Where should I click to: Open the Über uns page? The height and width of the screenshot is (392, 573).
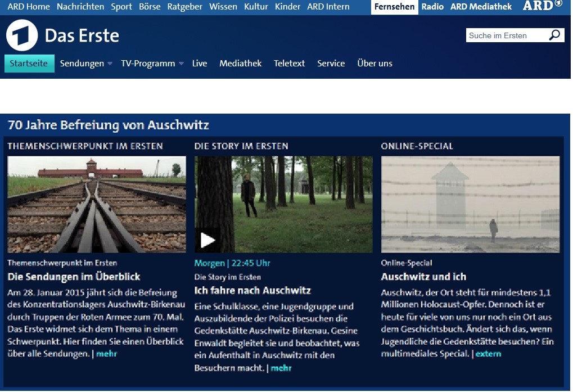tap(375, 64)
